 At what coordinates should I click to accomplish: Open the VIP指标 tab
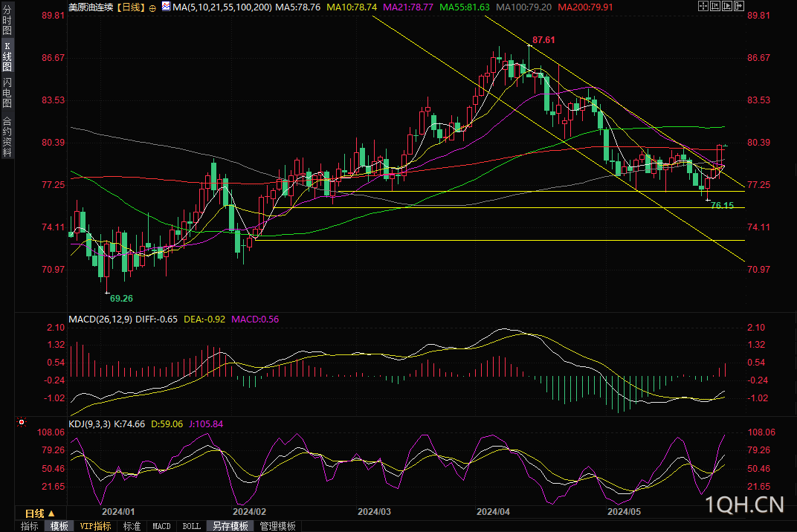click(96, 526)
